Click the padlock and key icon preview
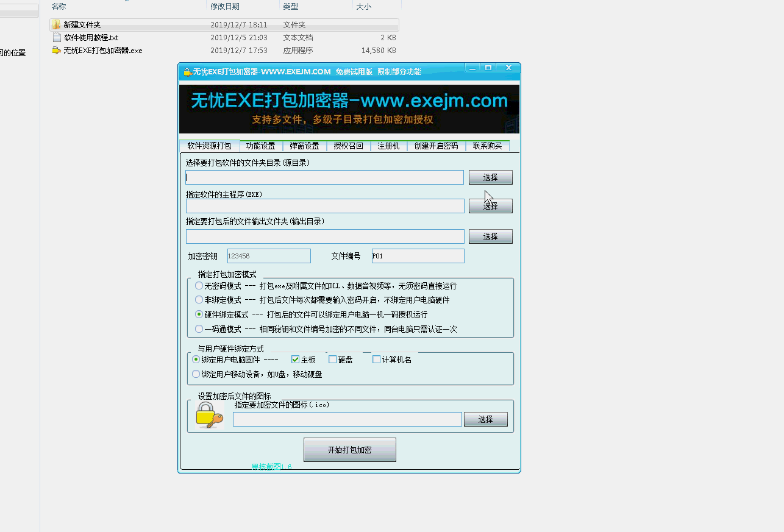The image size is (784, 532). (210, 414)
